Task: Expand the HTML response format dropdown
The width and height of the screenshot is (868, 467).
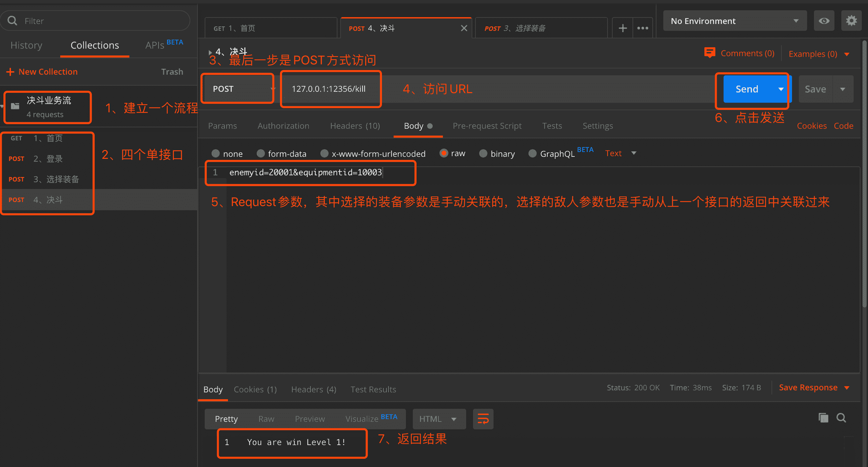Action: [x=439, y=419]
